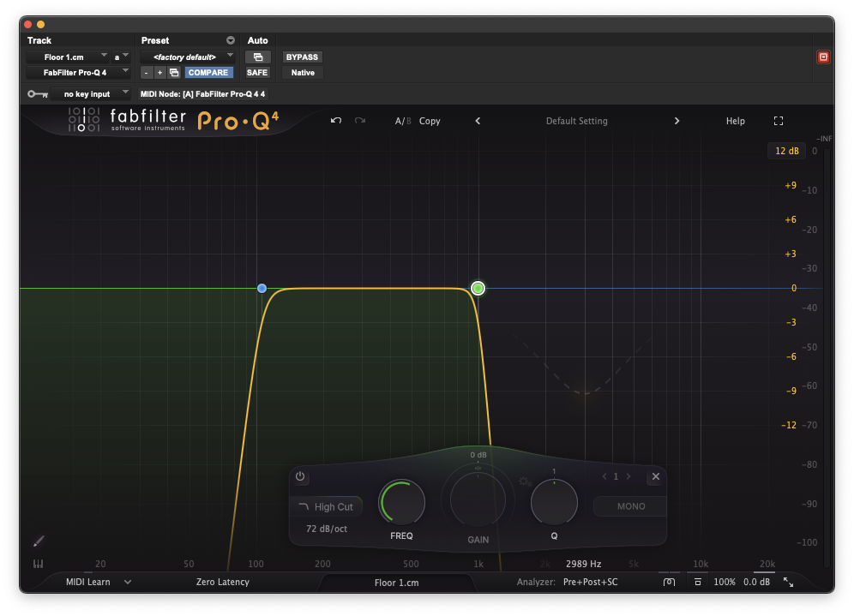854x616 pixels.
Task: Click the EQ sketch pencil icon
Action: pyautogui.click(x=38, y=541)
